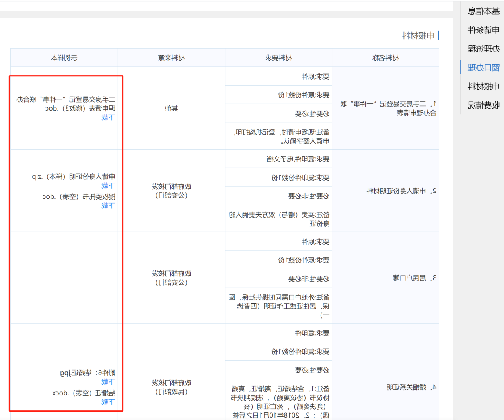
Task: Click 政府部门核发(民政部门) source cell
Action: (x=171, y=387)
